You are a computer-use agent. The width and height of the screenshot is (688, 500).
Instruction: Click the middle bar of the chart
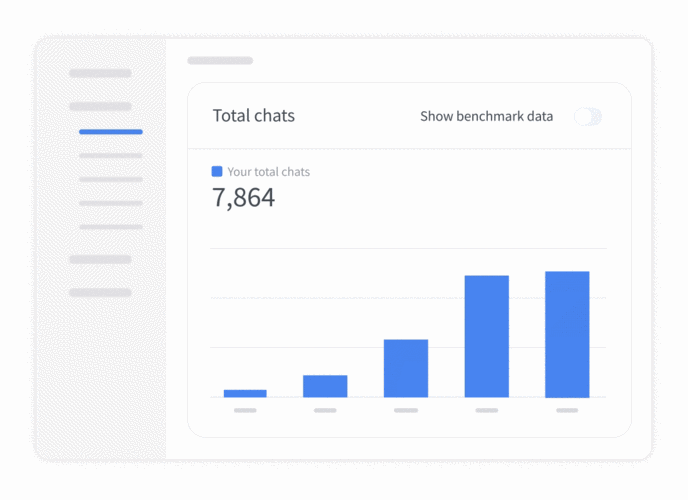point(406,368)
